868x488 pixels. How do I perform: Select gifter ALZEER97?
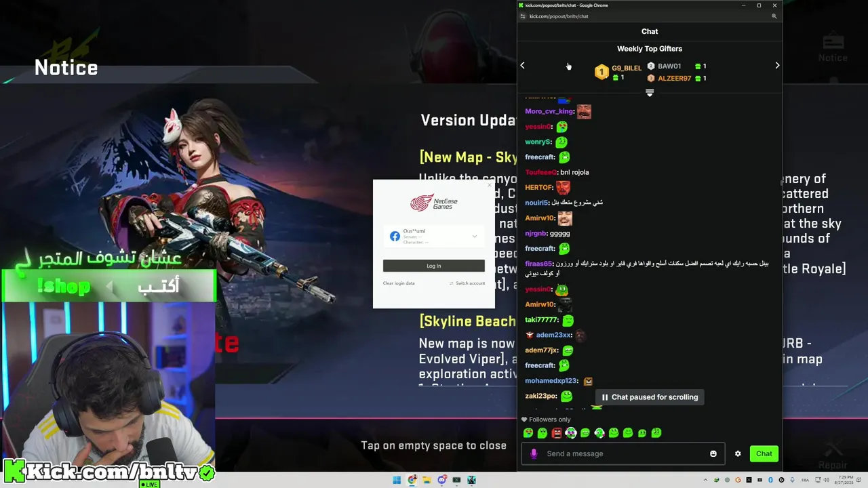pyautogui.click(x=674, y=79)
